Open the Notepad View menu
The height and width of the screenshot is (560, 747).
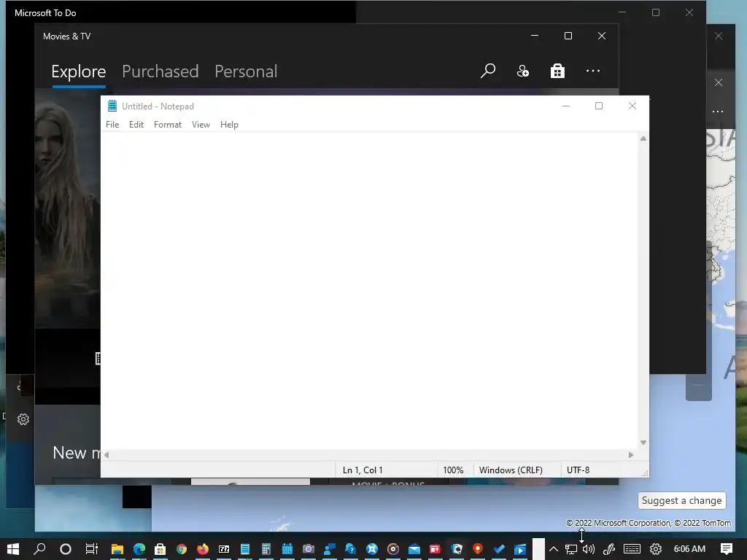[x=201, y=124]
